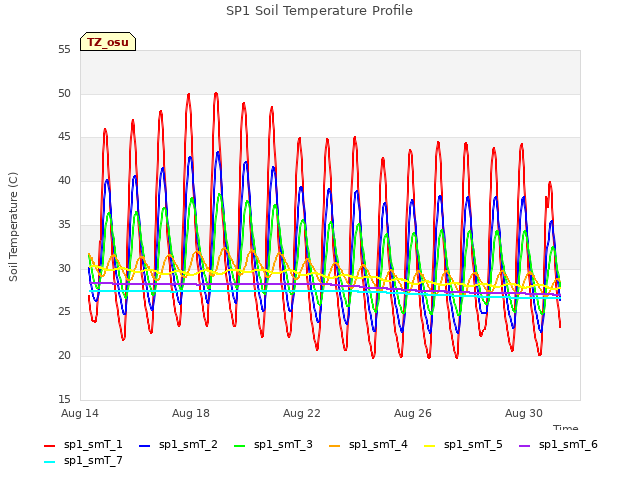Toggle the sp1_smT_6 legend entry
The image size is (640, 480).
[x=558, y=444]
